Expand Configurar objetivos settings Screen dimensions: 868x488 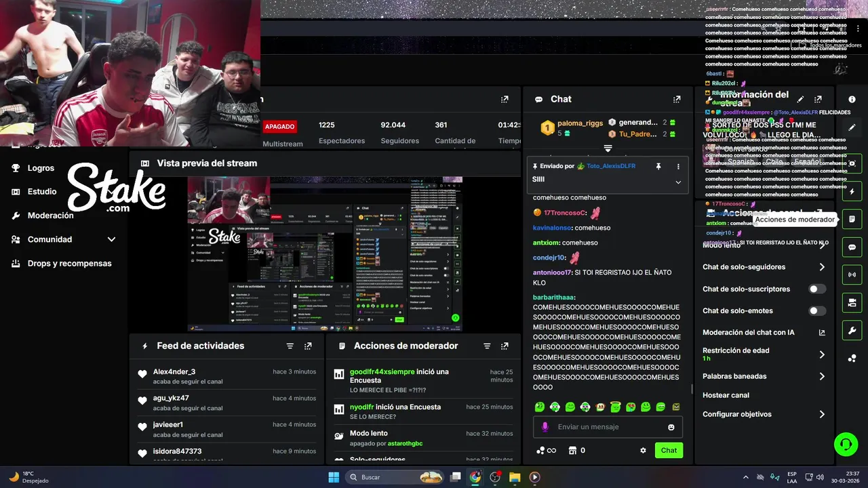click(822, 414)
